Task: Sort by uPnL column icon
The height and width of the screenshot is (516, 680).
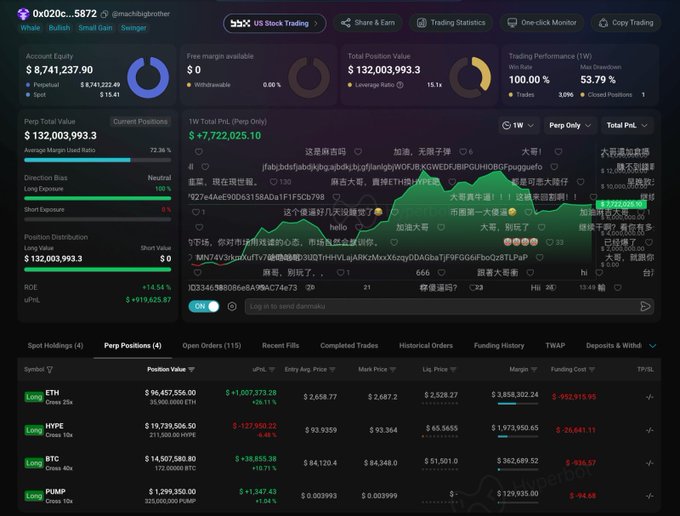Action: [272, 369]
